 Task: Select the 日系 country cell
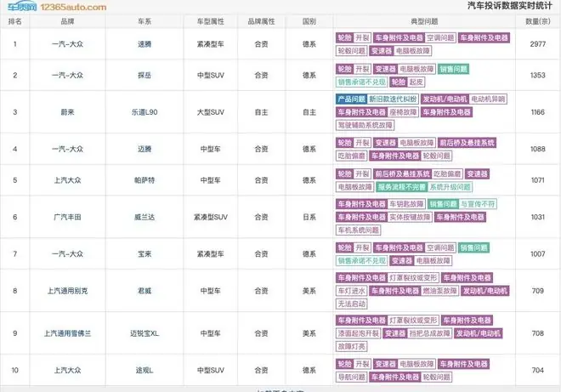[309, 217]
